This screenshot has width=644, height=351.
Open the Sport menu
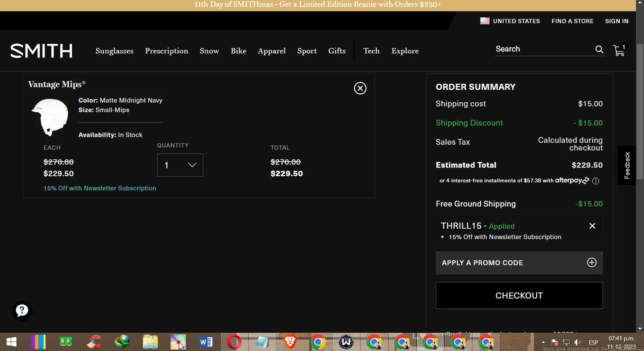point(307,51)
